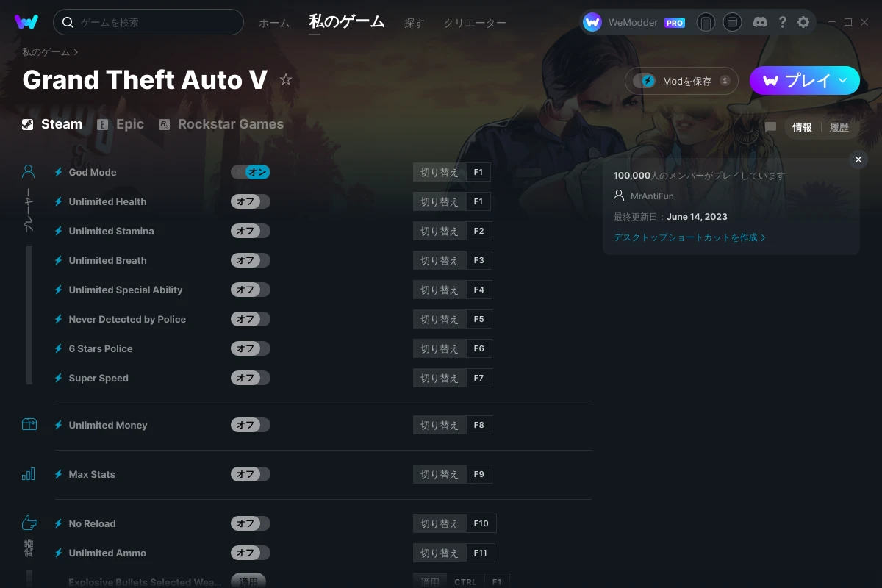Viewport: 882px width, 588px height.
Task: Click the comment bubble icon beside 情報
Action: pos(770,127)
